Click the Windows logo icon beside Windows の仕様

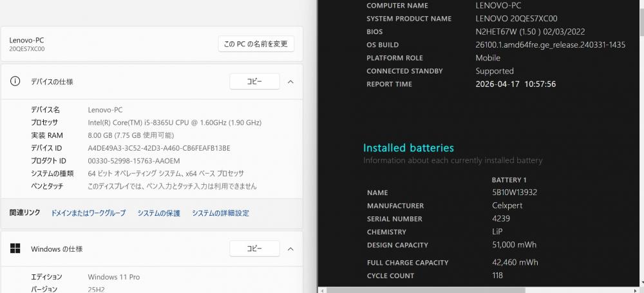pyautogui.click(x=15, y=248)
